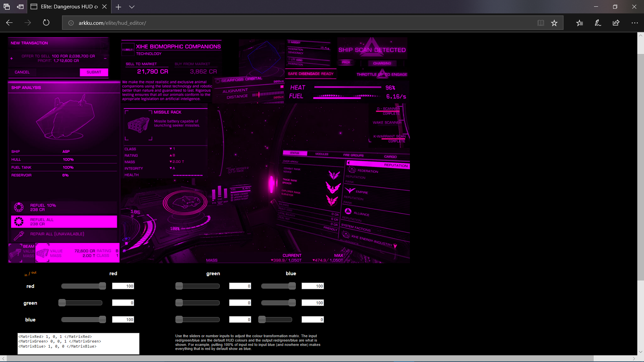
Task: Click the horizontal scrollbar left arrow
Action: coord(3,359)
